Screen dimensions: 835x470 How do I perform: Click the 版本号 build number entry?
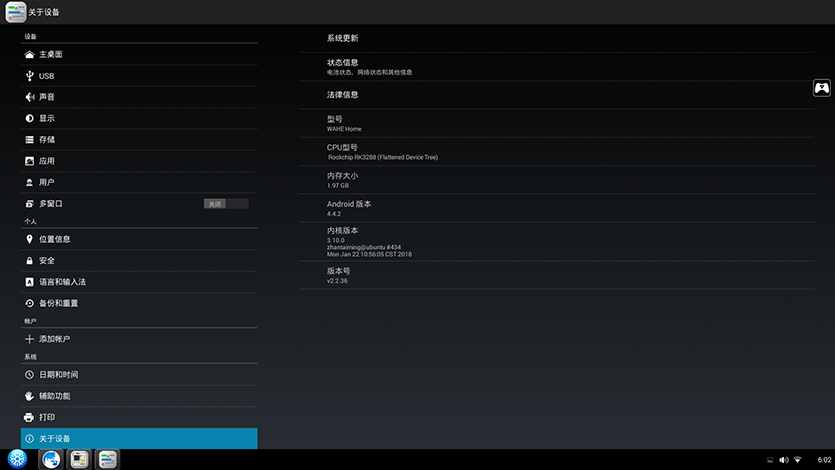tap(337, 275)
